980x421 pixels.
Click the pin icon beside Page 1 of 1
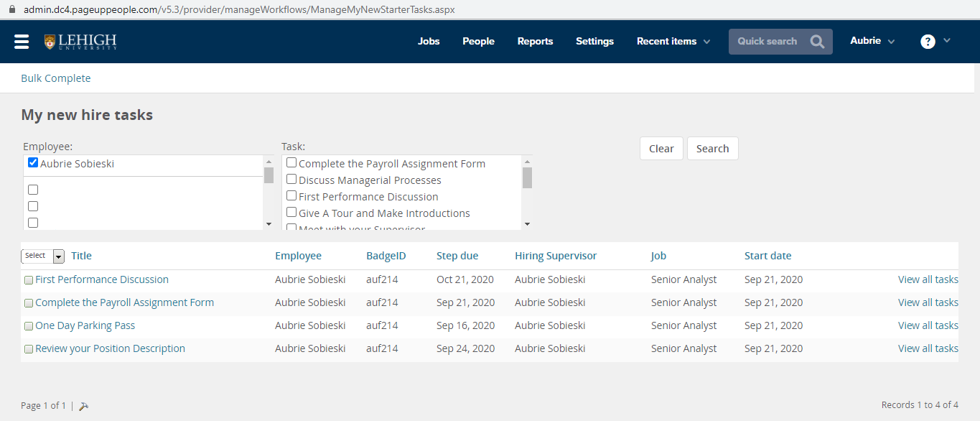(83, 406)
